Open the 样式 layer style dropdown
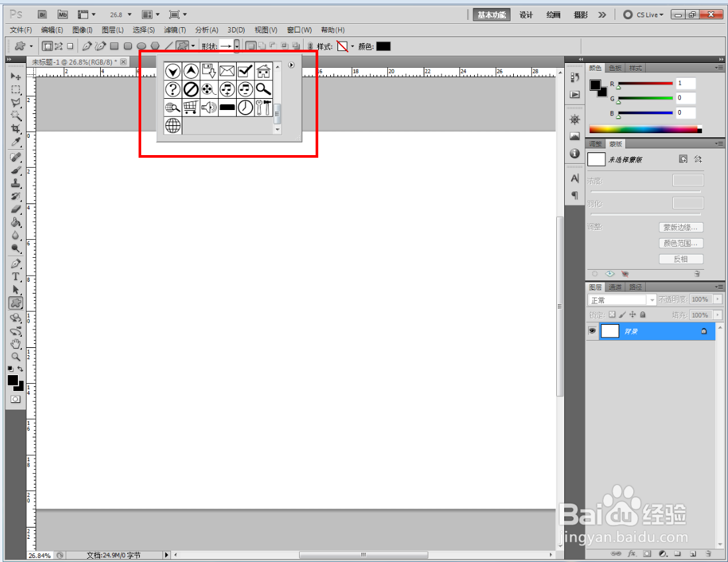728x562 pixels. [x=352, y=46]
